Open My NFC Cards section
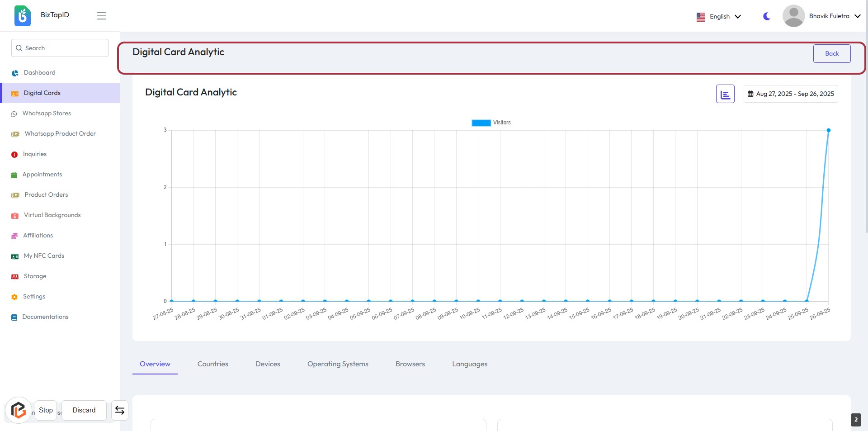Viewport: 868px width, 431px height. (44, 256)
